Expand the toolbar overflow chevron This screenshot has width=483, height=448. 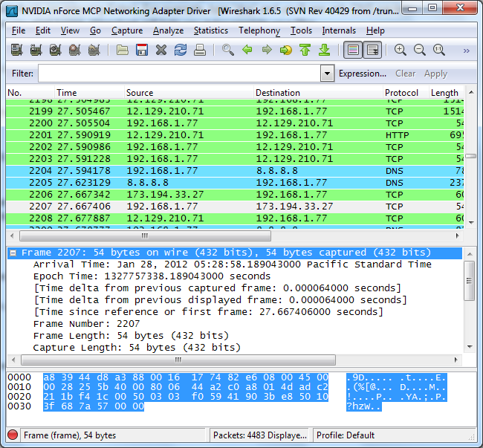click(466, 51)
